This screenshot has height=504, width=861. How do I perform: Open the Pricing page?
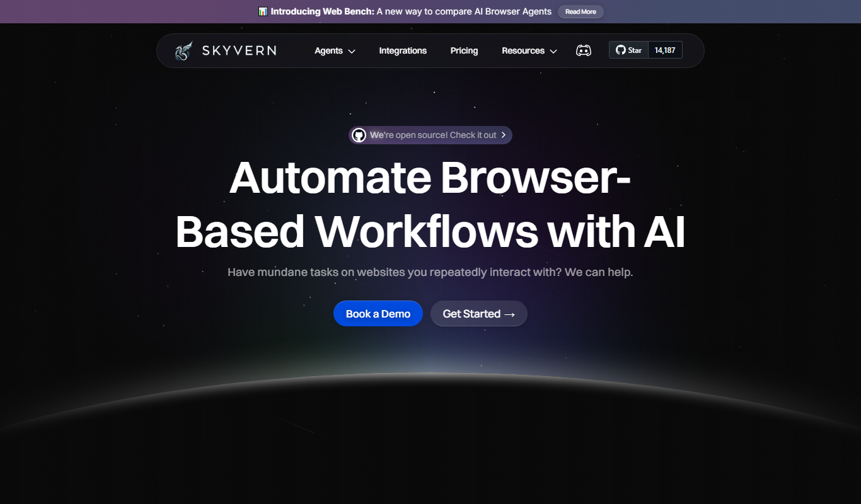tap(464, 50)
